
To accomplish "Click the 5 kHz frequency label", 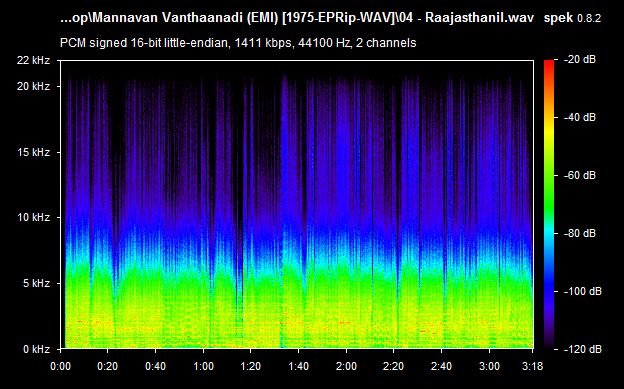I will (36, 283).
